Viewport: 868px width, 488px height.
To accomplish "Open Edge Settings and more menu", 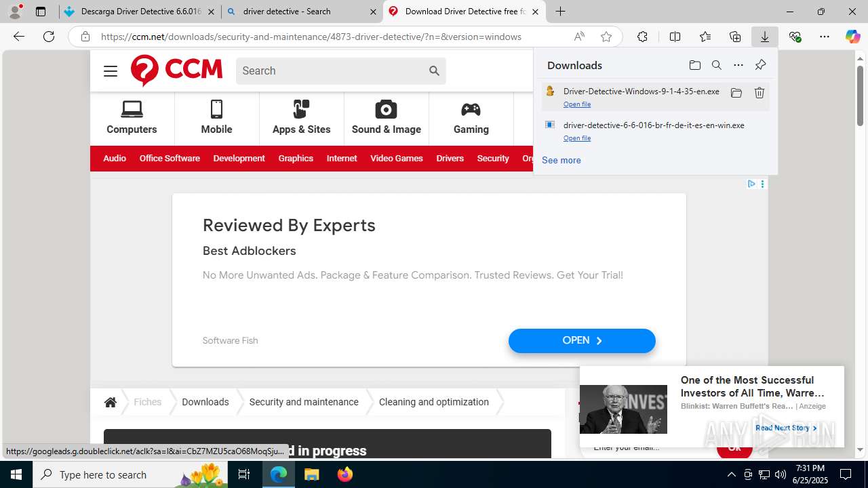I will coord(825,37).
